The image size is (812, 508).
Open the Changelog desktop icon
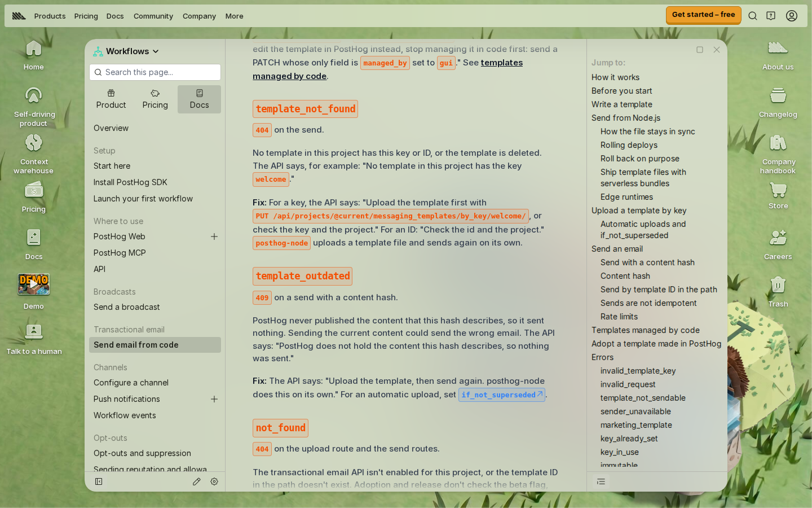click(x=778, y=103)
